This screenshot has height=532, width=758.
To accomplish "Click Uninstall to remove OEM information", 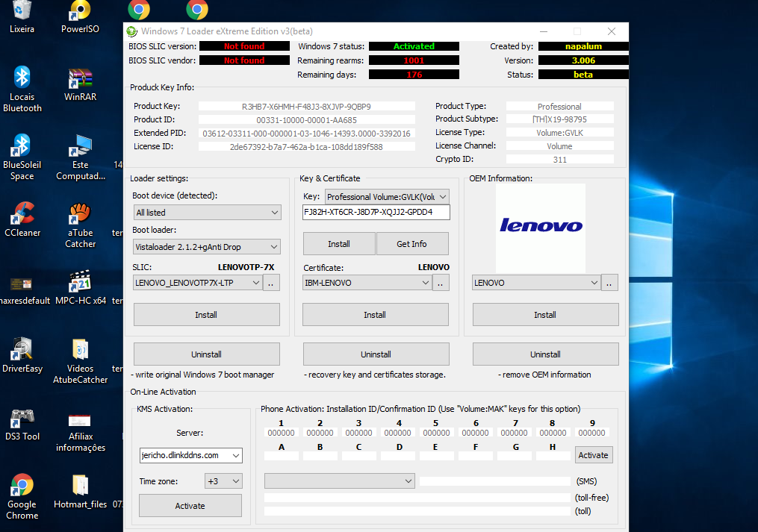I will 546,354.
